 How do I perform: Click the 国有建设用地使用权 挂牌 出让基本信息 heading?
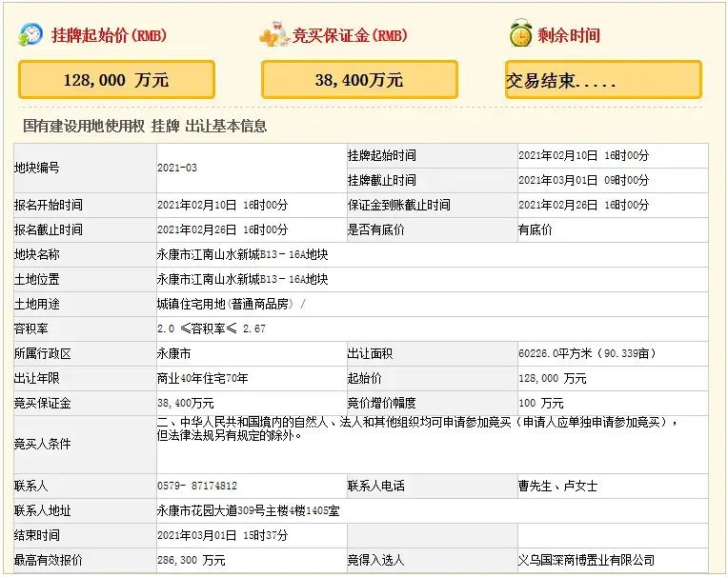point(145,126)
